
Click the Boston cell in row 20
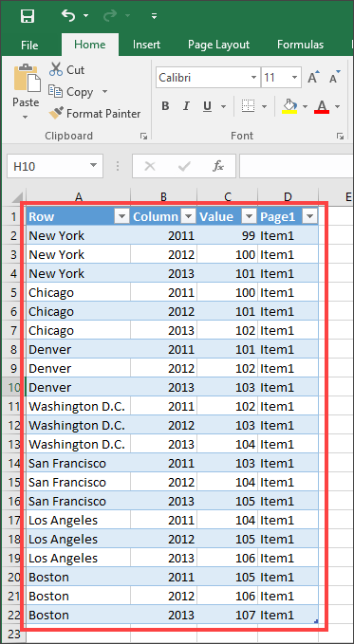coord(78,577)
